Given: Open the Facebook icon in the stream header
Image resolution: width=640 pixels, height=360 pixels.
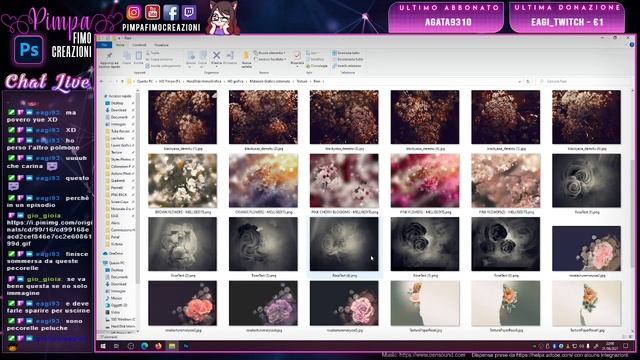Looking at the screenshot, I should [x=171, y=12].
